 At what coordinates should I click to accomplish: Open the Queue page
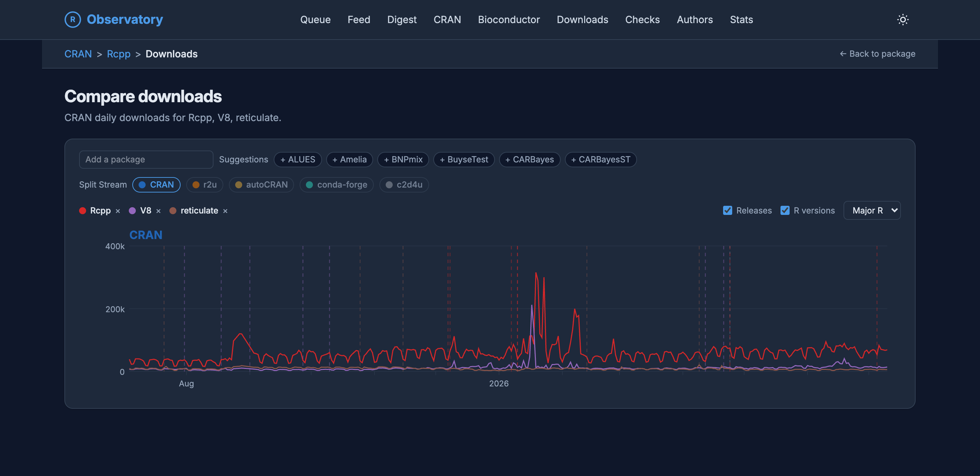pyautogui.click(x=315, y=19)
